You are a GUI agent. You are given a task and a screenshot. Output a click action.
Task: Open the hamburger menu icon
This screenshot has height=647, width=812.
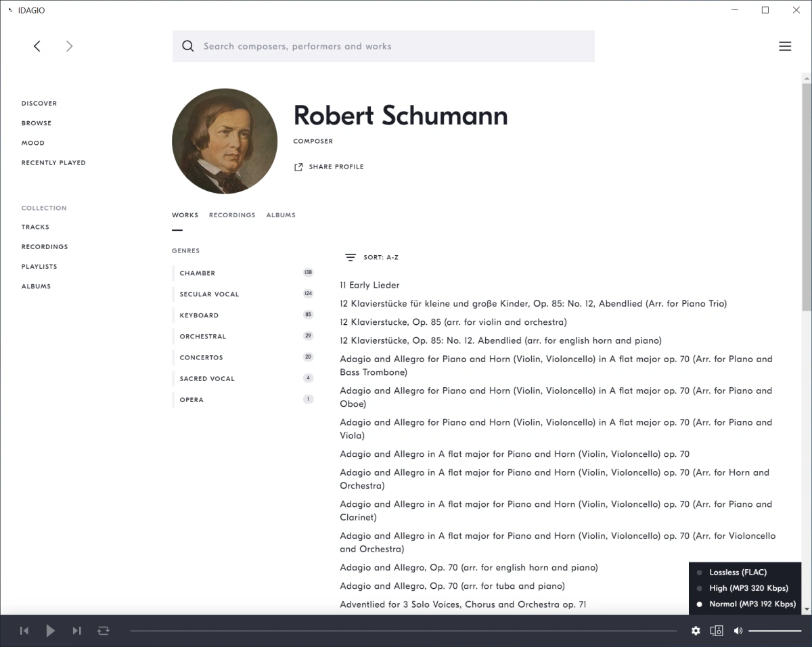point(785,46)
